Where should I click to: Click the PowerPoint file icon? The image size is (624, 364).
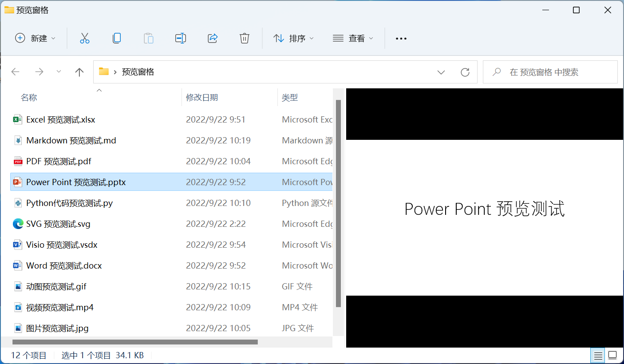(x=18, y=182)
